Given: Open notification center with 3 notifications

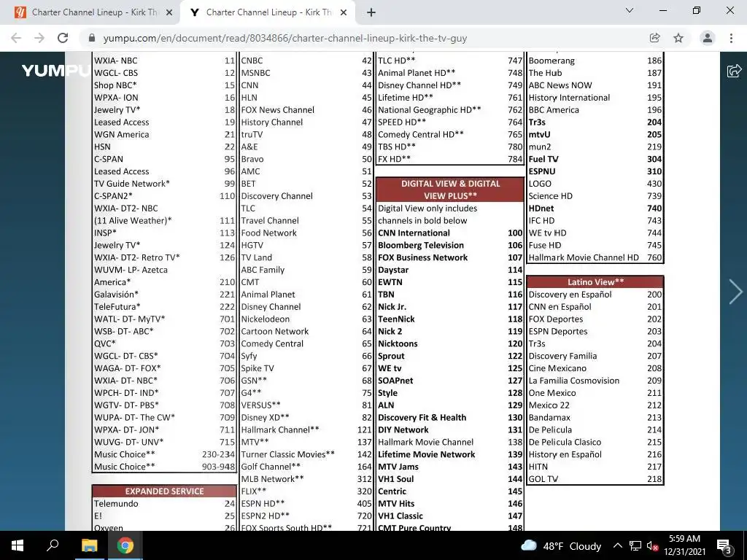Looking at the screenshot, I should pyautogui.click(x=724, y=545).
